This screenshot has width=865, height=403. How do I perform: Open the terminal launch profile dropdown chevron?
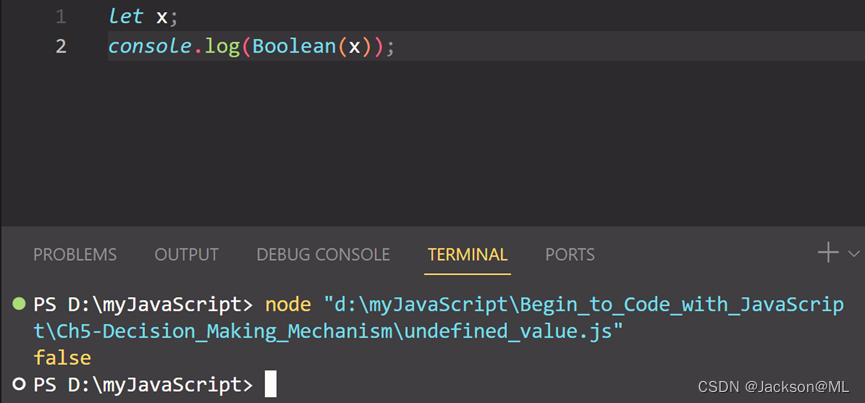[x=853, y=254]
